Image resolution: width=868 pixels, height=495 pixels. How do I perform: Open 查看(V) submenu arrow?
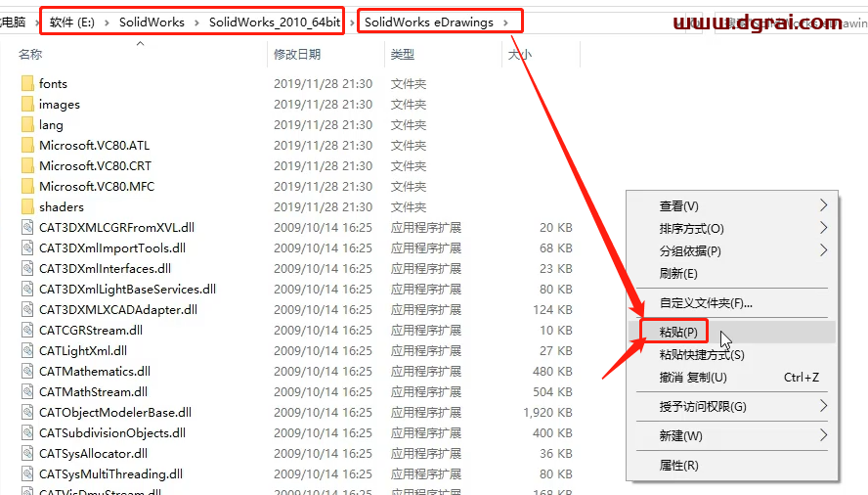pos(824,205)
